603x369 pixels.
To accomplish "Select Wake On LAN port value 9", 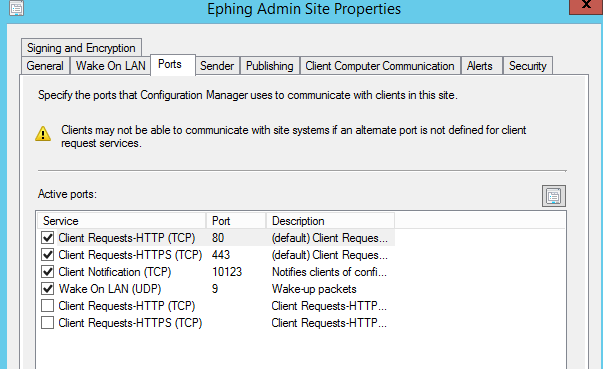I will (215, 289).
